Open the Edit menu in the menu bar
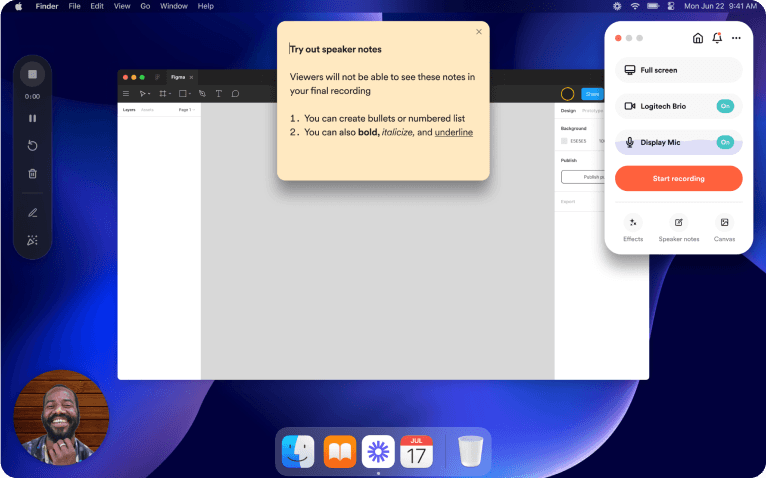This screenshot has height=478, width=766. 97,6
